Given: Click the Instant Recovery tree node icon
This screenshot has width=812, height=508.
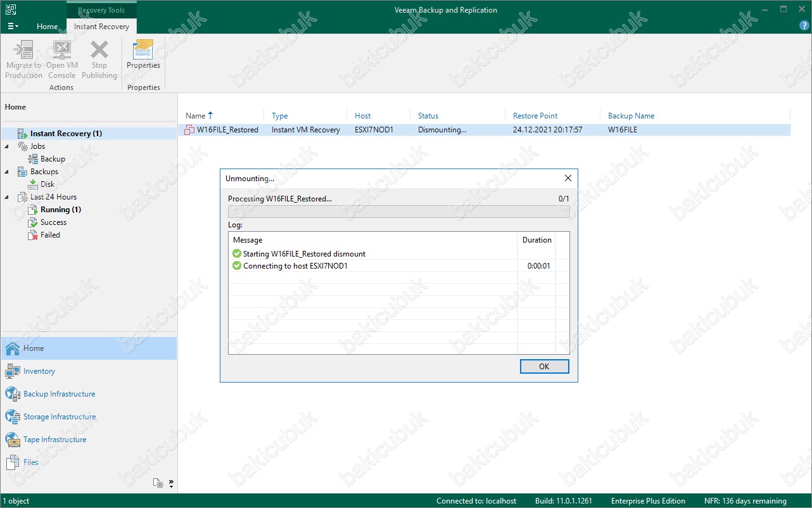Looking at the screenshot, I should (22, 134).
